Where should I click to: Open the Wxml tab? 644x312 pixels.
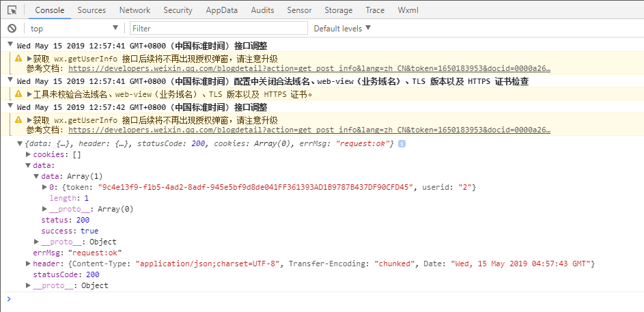[x=408, y=10]
